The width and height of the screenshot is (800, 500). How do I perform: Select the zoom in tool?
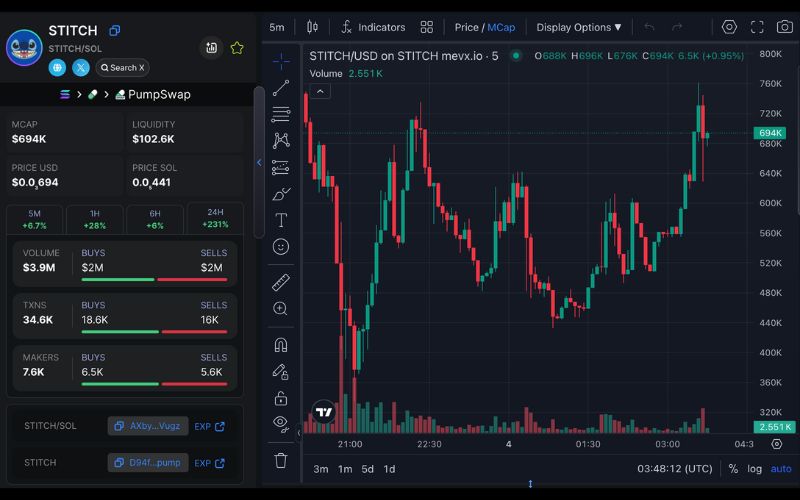281,309
